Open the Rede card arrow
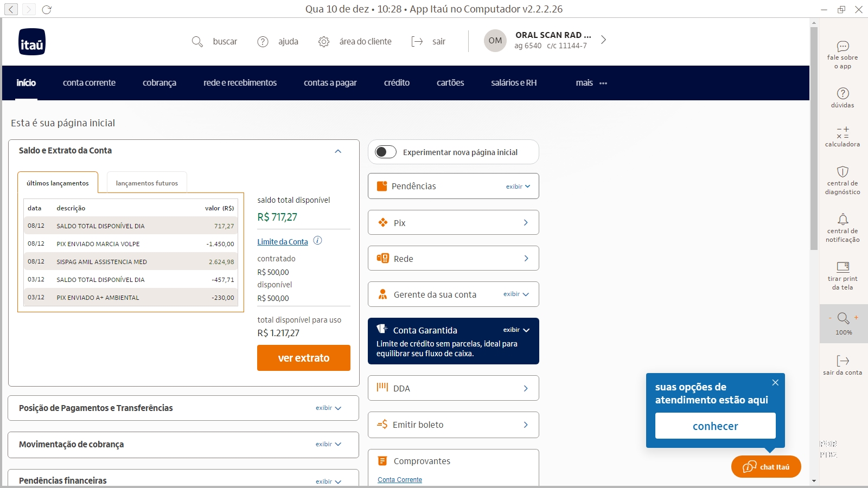The image size is (868, 488). pos(526,259)
